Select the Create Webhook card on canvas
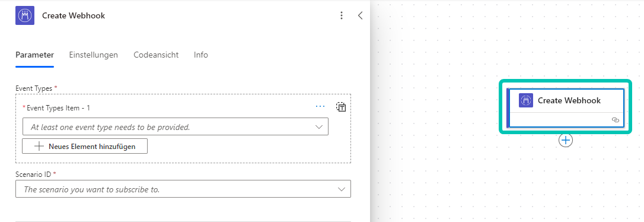The image size is (644, 222). pyautogui.click(x=565, y=106)
